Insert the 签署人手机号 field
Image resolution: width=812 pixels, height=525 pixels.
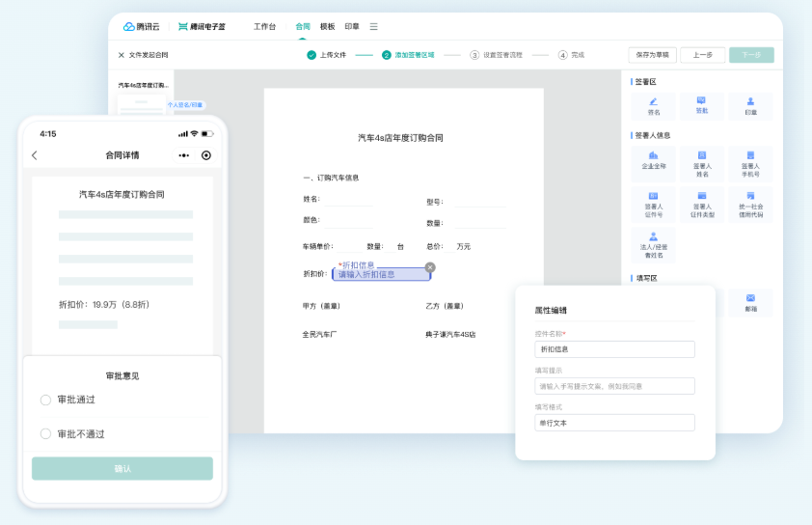[x=750, y=164]
